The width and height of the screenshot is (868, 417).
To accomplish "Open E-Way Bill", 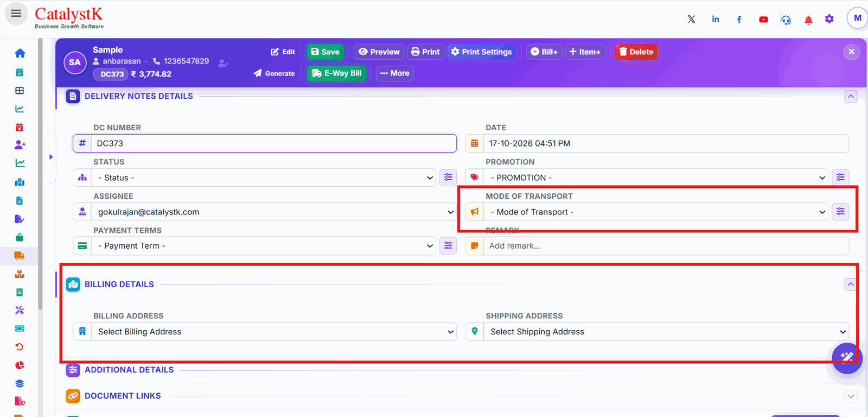I will pyautogui.click(x=336, y=73).
